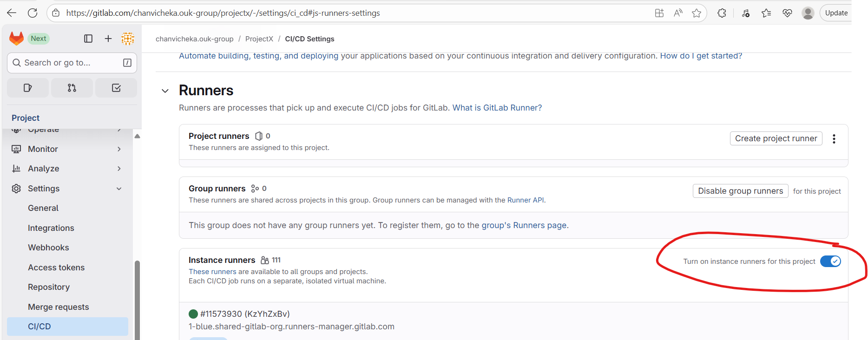The height and width of the screenshot is (340, 868).
Task: Select the CI/CD settings item
Action: pyautogui.click(x=39, y=327)
